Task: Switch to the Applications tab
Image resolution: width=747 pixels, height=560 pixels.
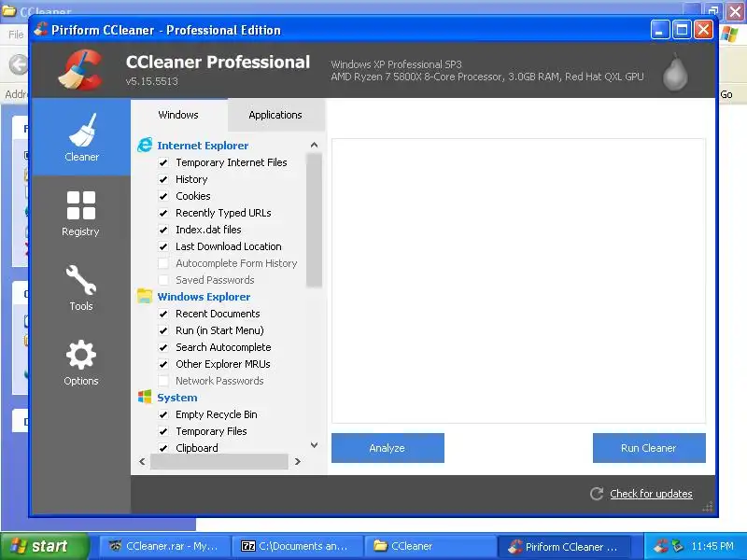Action: (275, 115)
